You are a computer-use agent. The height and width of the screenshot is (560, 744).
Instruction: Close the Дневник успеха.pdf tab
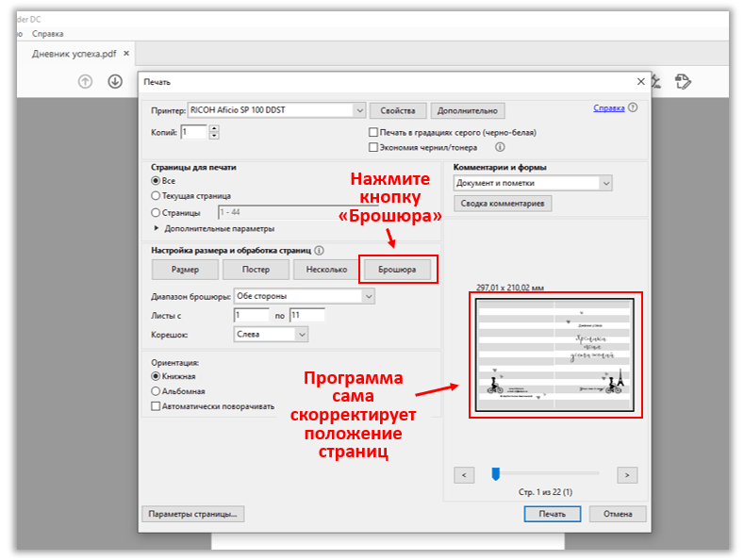(126, 53)
